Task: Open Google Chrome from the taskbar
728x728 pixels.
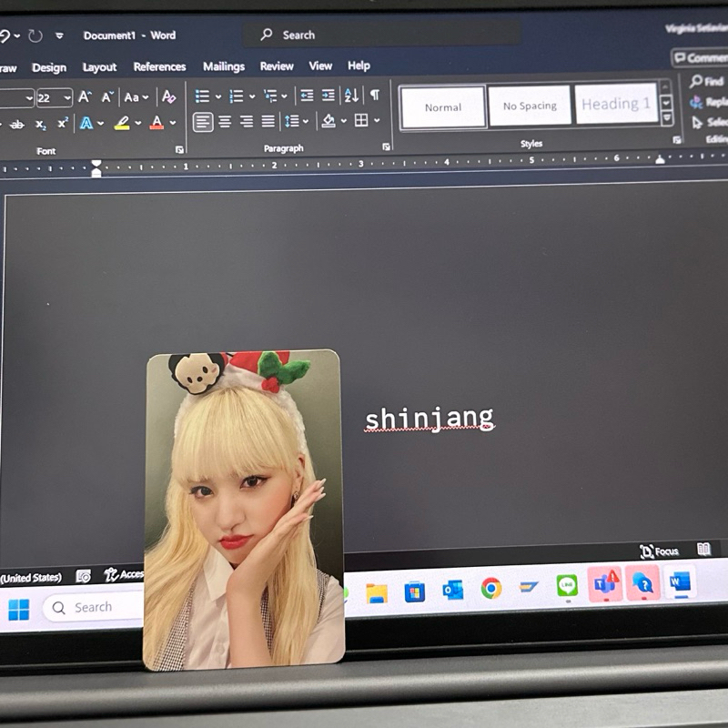Action: click(491, 588)
